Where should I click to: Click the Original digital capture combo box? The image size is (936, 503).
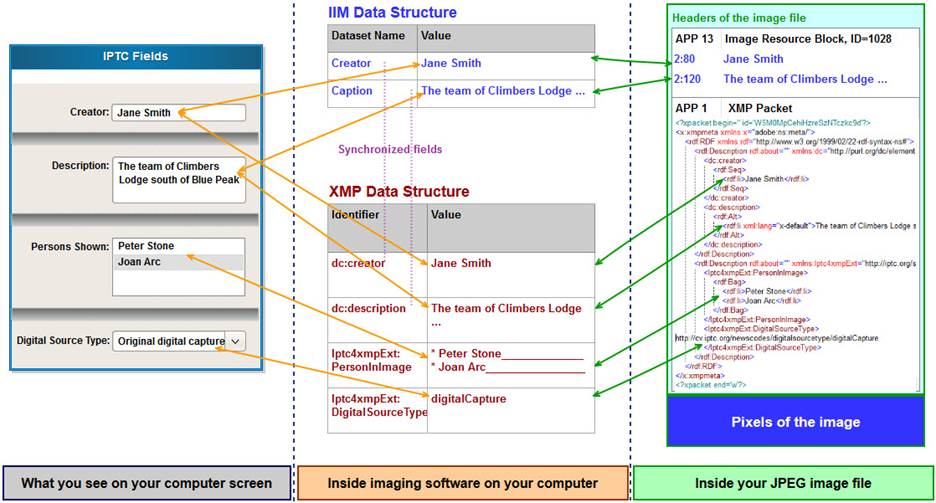[169, 341]
